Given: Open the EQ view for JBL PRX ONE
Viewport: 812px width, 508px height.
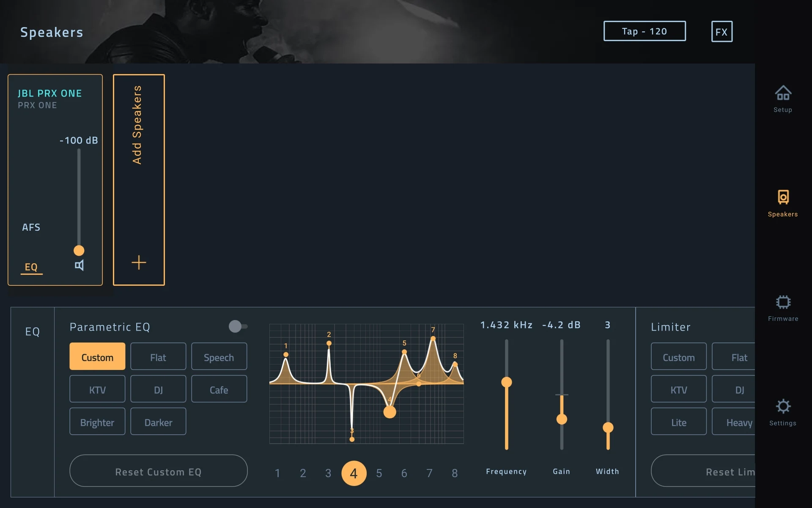Looking at the screenshot, I should pos(31,267).
